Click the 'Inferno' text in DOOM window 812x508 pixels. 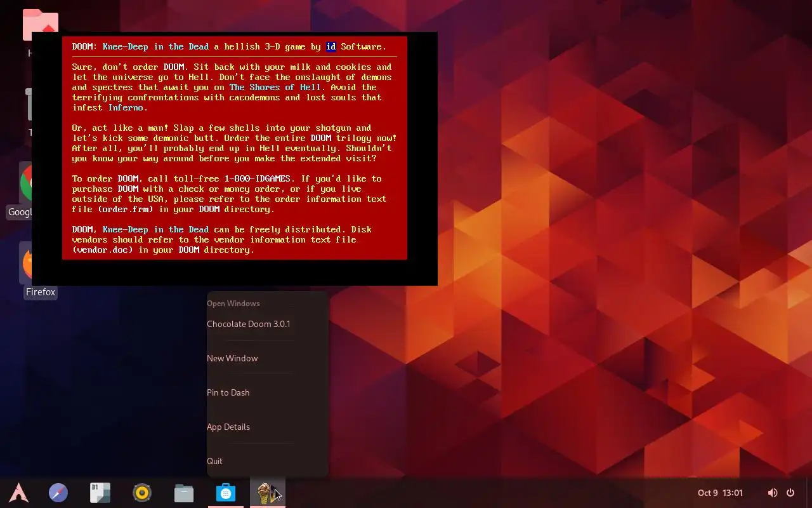126,107
